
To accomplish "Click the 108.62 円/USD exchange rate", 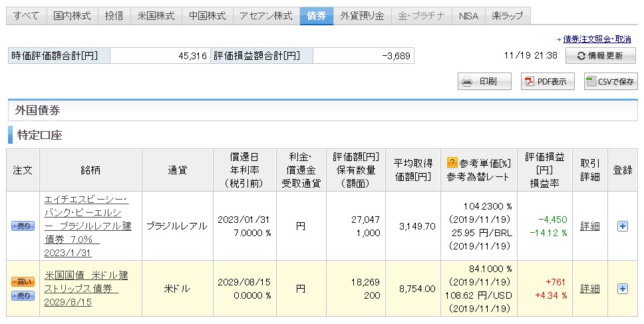I will click(478, 295).
